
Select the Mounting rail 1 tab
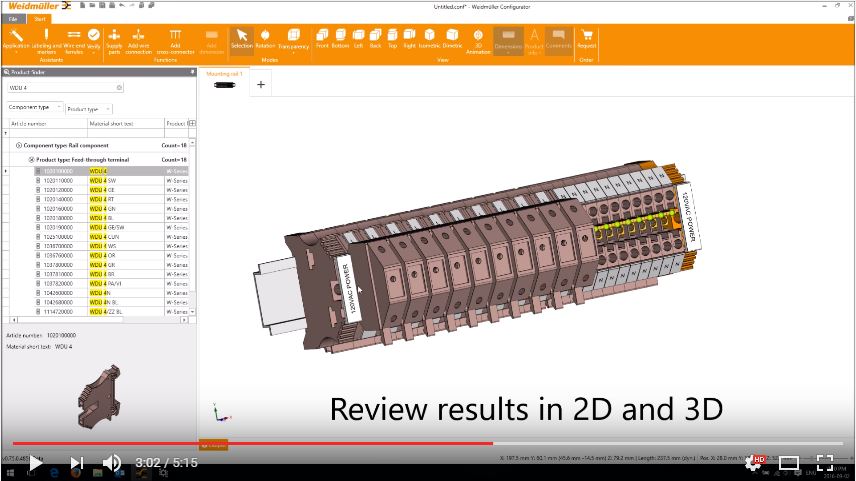[224, 80]
